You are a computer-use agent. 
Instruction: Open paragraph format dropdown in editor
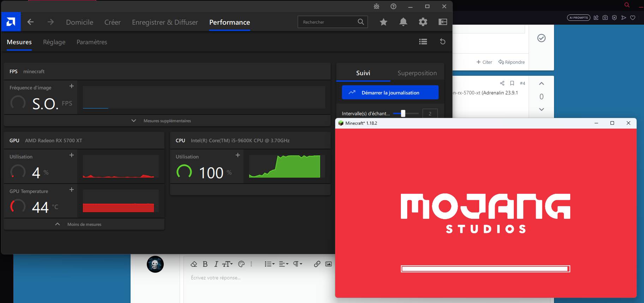297,264
